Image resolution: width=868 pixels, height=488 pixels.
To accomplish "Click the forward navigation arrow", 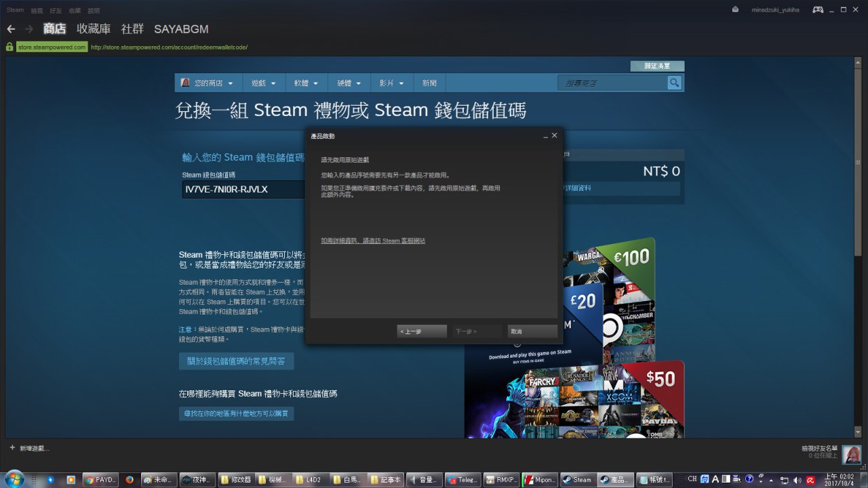I will 29,29.
